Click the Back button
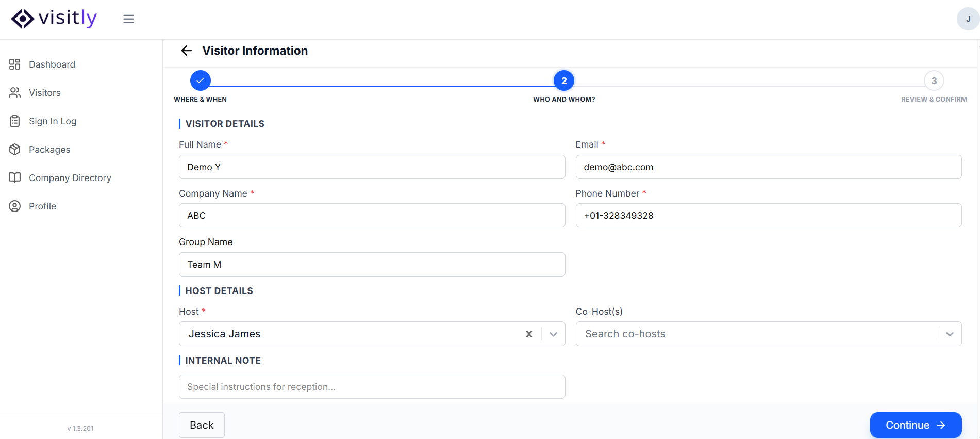The width and height of the screenshot is (980, 439). (x=202, y=425)
